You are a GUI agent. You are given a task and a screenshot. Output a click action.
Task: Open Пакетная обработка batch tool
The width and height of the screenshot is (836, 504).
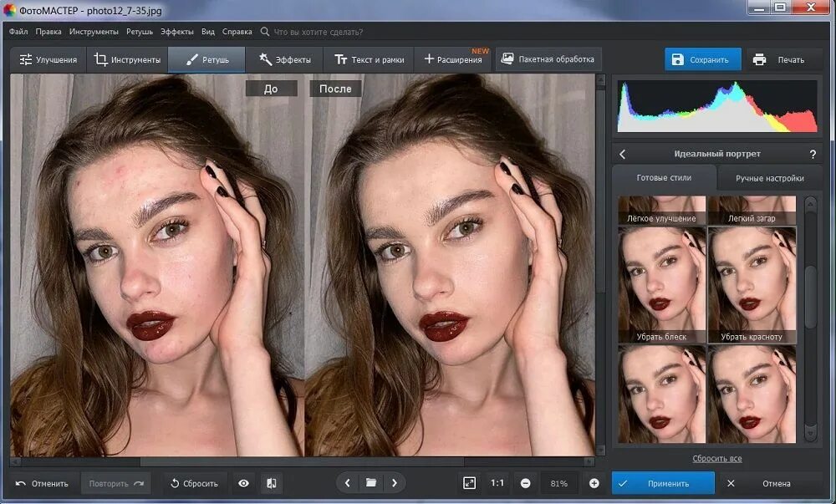pyautogui.click(x=548, y=59)
